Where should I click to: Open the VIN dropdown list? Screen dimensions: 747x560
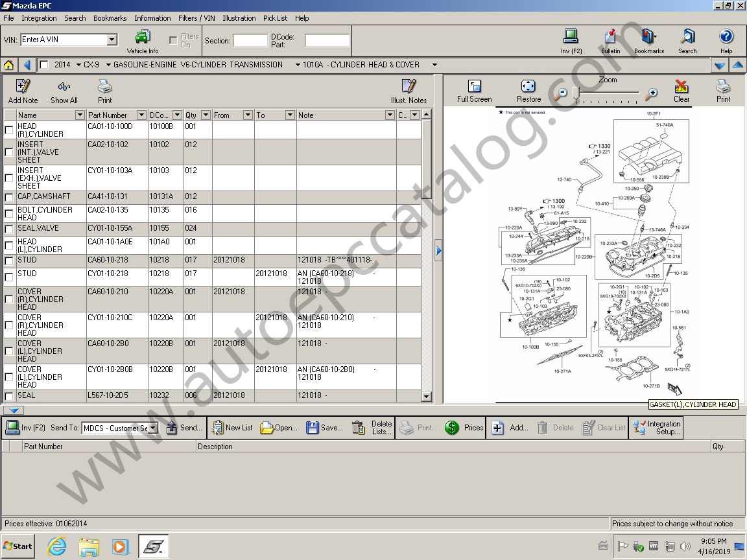112,40
